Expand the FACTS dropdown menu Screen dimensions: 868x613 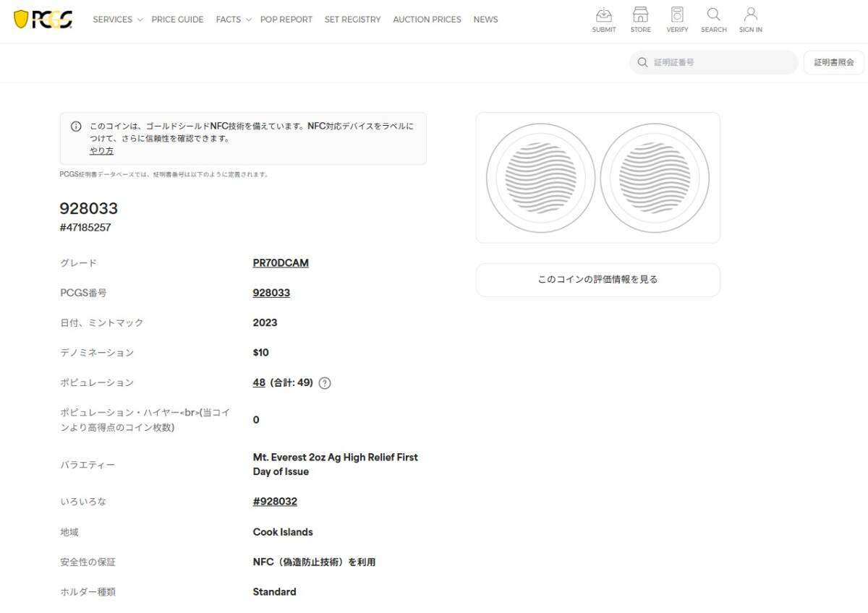coord(234,20)
